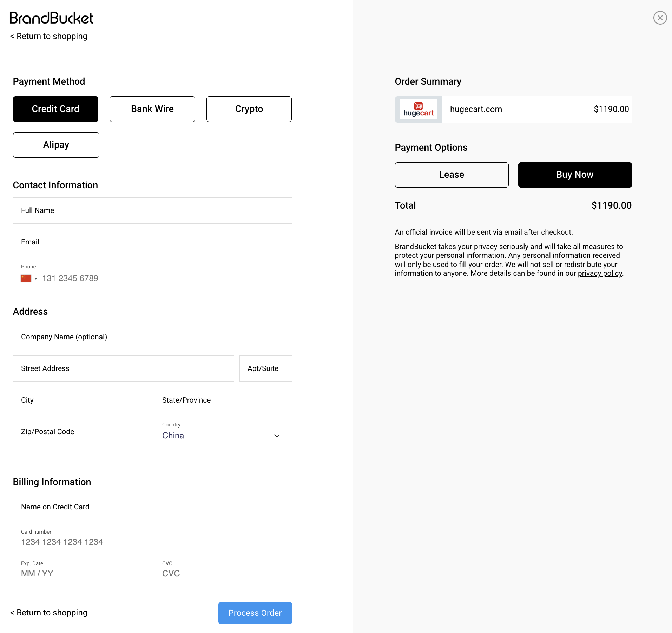672x633 pixels.
Task: Focus the Card number field
Action: coord(152,539)
